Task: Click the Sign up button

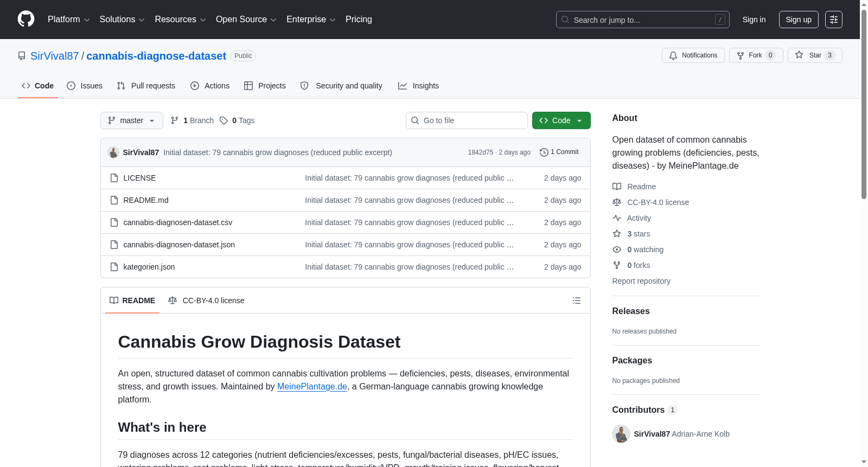Action: tap(799, 20)
